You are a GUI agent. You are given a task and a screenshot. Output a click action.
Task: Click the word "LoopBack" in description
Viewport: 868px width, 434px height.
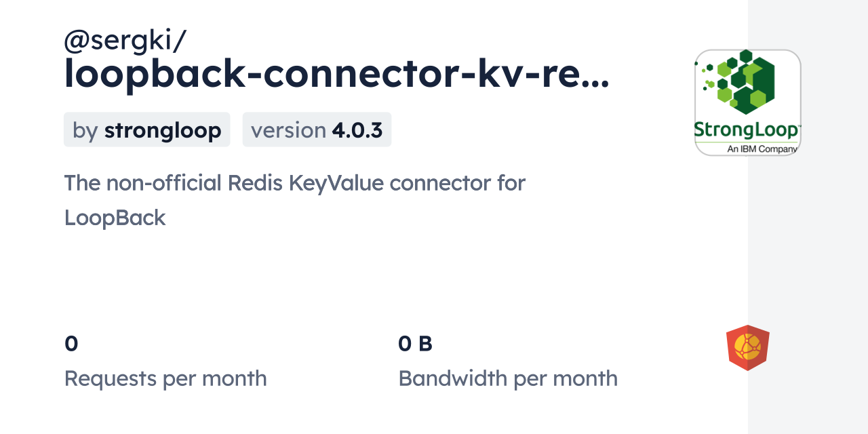[115, 218]
